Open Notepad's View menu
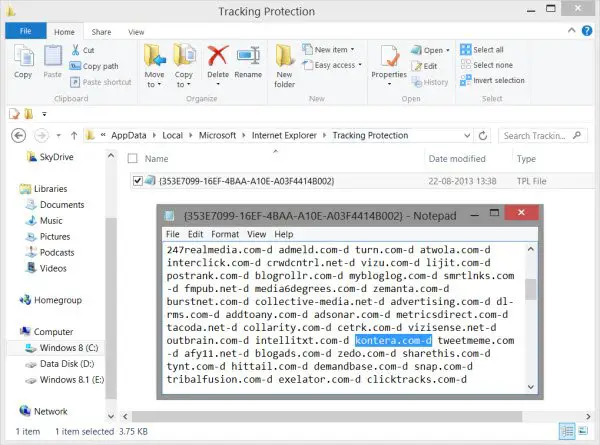This screenshot has height=445, width=600. point(256,234)
